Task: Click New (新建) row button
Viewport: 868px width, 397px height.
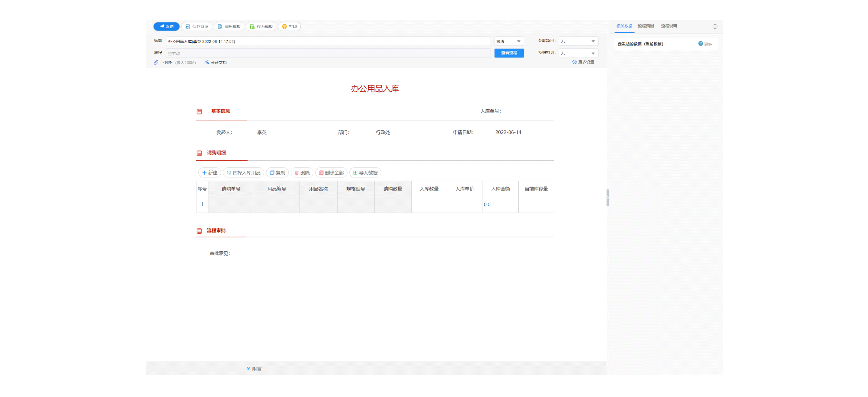Action: tap(210, 173)
